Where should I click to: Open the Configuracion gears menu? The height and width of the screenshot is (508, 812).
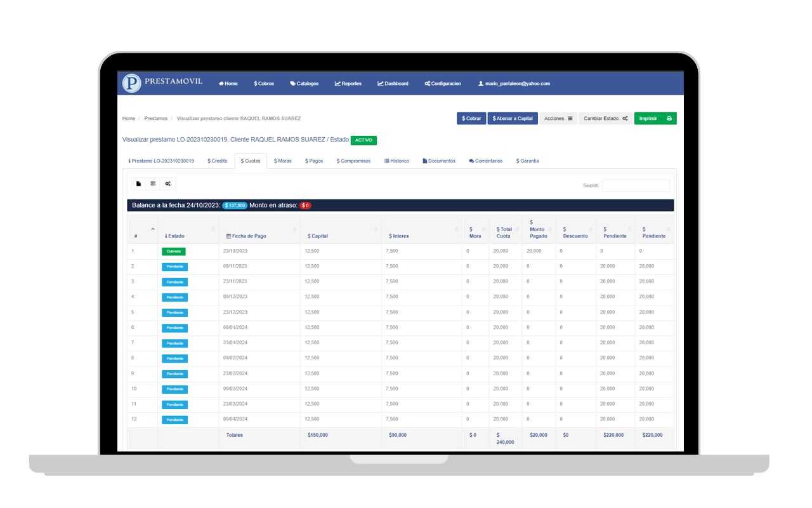[x=443, y=83]
